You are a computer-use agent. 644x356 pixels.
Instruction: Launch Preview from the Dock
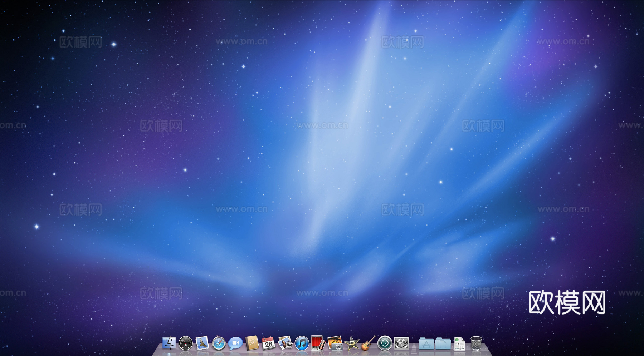(x=285, y=343)
